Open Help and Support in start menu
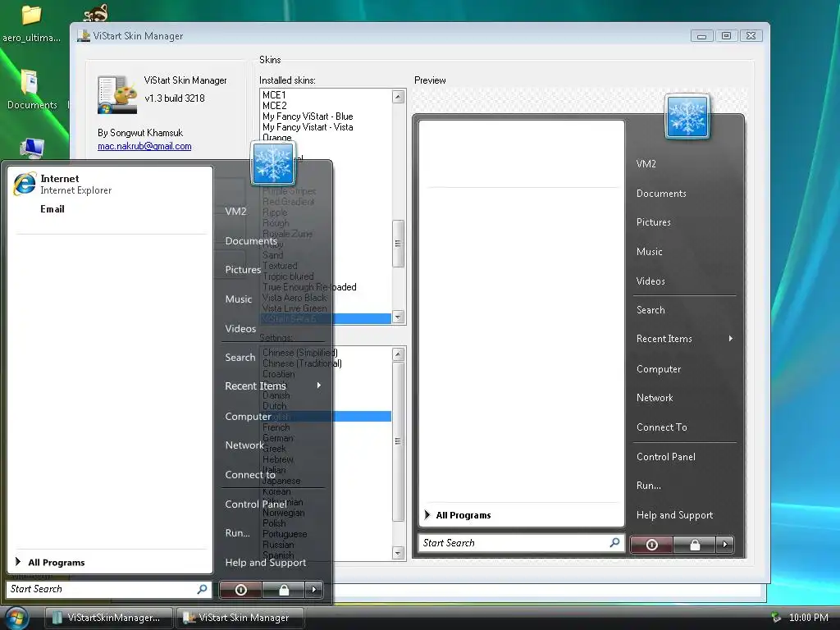The height and width of the screenshot is (630, 840). point(265,563)
